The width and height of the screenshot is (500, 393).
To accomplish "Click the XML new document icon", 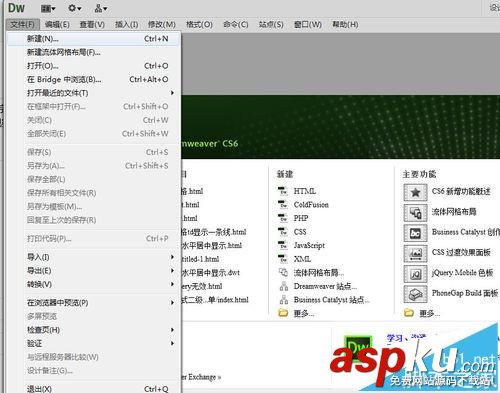I will [283, 259].
